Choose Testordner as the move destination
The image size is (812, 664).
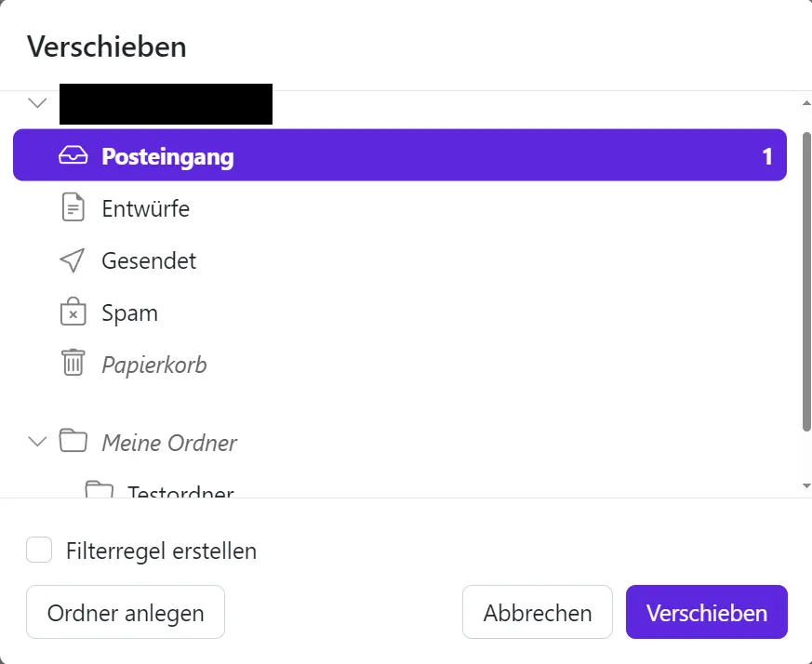(179, 491)
